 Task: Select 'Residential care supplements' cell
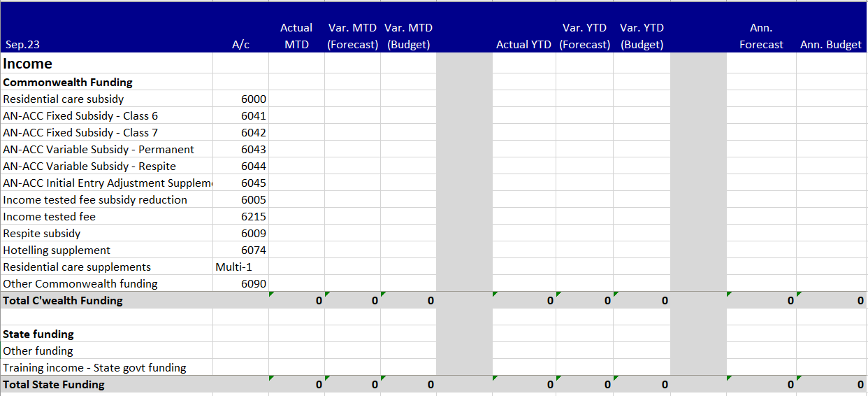point(106,267)
